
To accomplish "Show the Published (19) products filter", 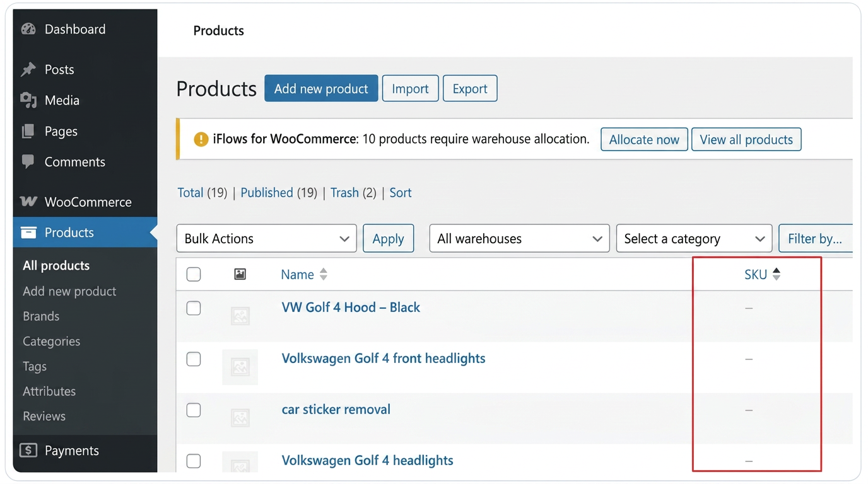I will tap(279, 193).
